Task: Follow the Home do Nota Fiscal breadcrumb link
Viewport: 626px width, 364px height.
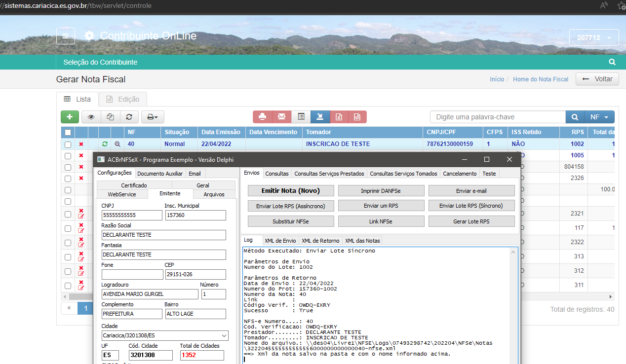Action: coord(541,79)
